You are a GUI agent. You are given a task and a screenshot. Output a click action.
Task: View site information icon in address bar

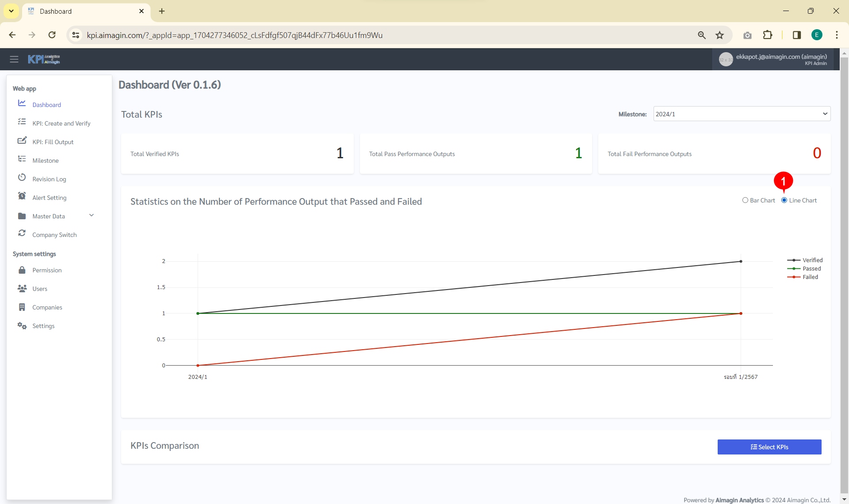pyautogui.click(x=76, y=35)
